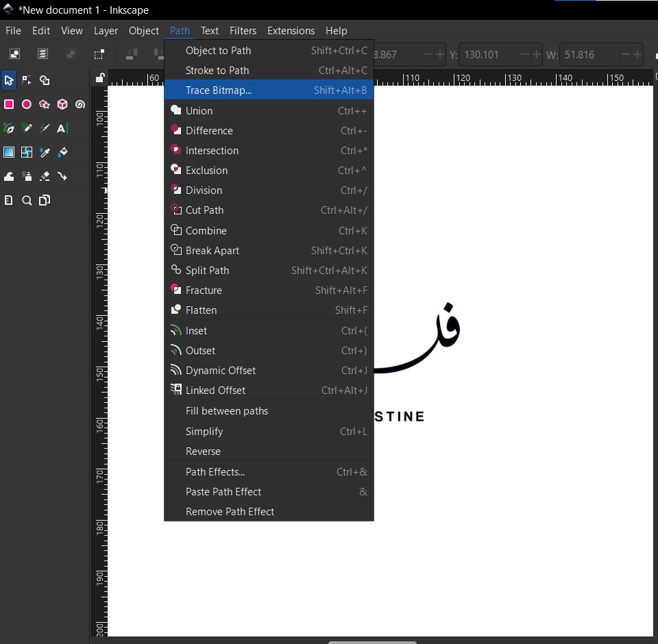Toggle the lock icon above the ruler
The height and width of the screenshot is (644, 658).
coord(100,78)
